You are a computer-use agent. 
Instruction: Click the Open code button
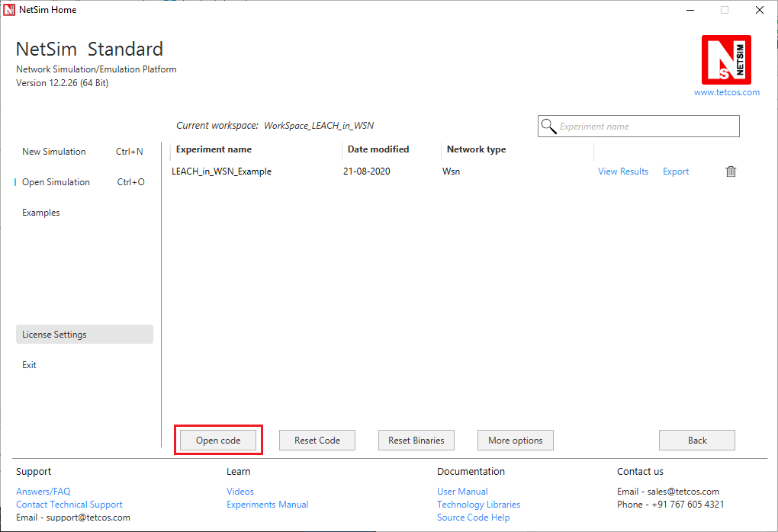pyautogui.click(x=218, y=441)
